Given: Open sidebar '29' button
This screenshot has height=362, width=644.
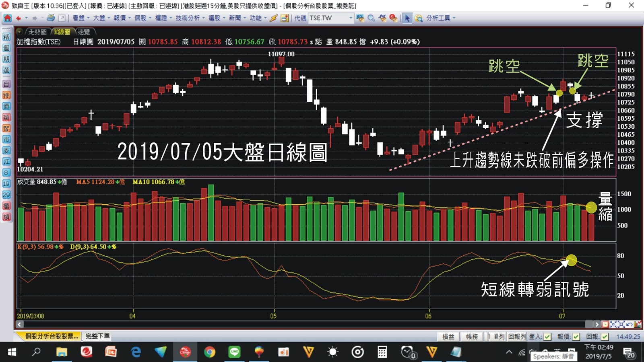Looking at the screenshot, I should point(6,195).
